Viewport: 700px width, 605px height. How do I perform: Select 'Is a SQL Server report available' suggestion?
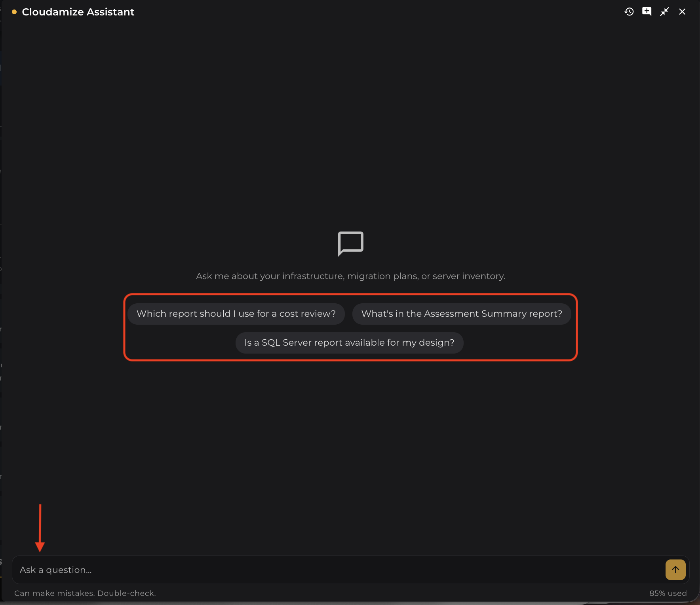(x=349, y=343)
